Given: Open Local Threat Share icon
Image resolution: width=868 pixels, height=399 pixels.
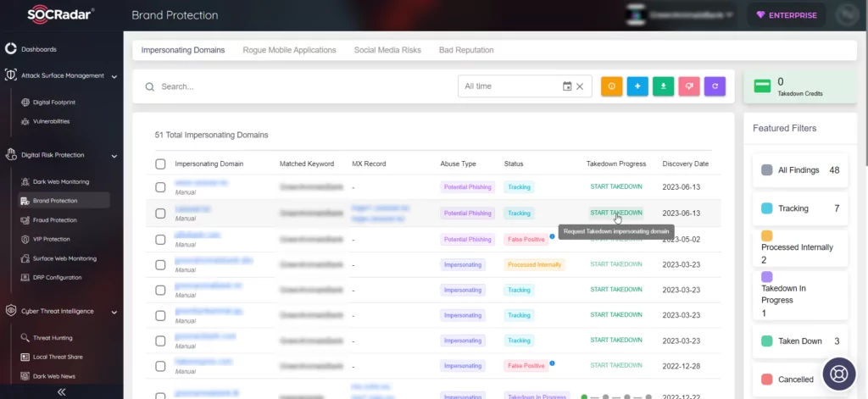Looking at the screenshot, I should pyautogui.click(x=25, y=357).
